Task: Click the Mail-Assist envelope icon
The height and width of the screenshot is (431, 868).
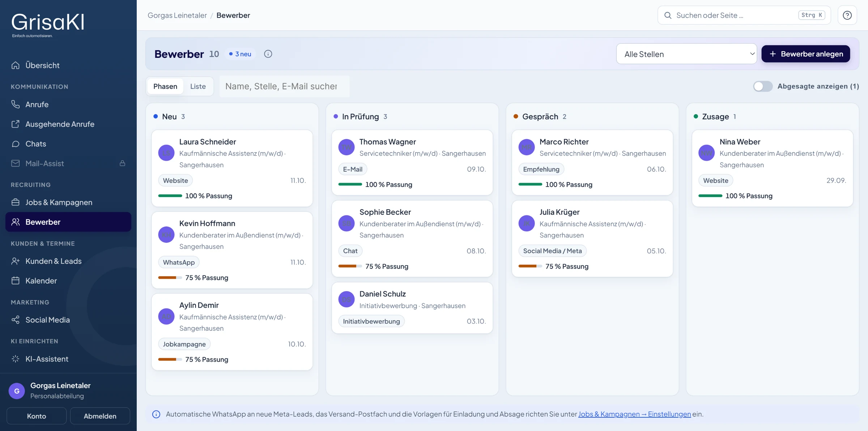Action: (x=15, y=163)
